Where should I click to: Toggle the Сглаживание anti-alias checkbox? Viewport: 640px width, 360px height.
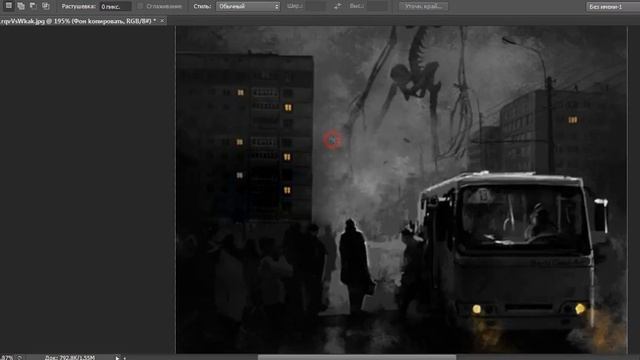[140, 6]
